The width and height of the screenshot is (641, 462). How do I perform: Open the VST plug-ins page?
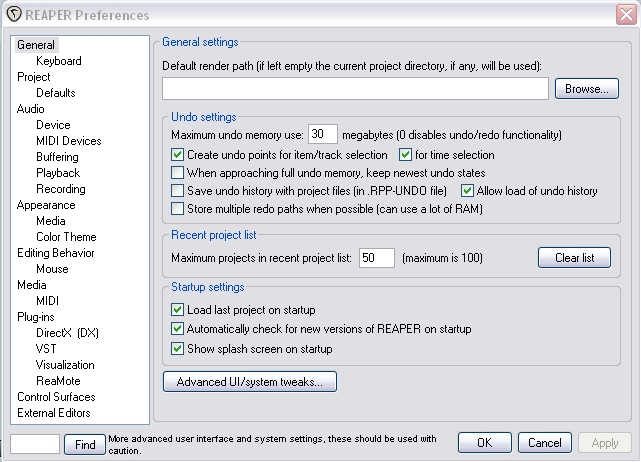(46, 349)
